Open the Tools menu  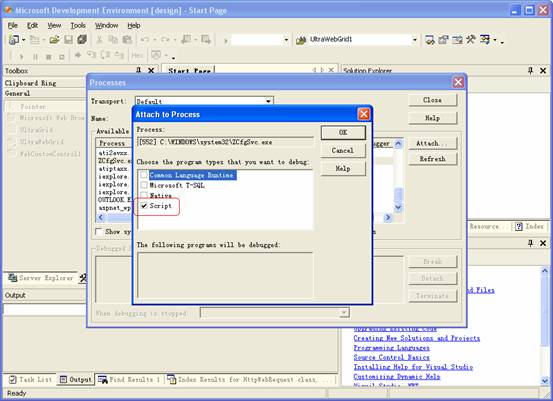tap(78, 25)
